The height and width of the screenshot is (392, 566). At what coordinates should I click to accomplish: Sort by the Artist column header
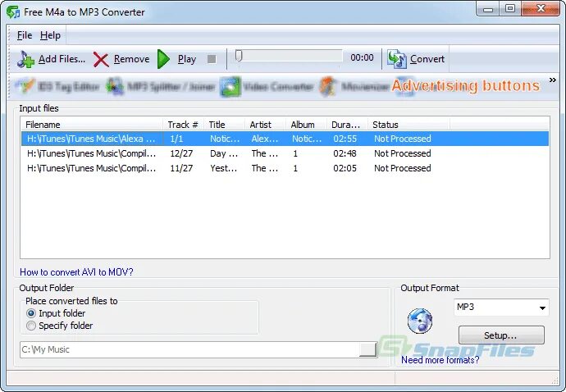[265, 125]
